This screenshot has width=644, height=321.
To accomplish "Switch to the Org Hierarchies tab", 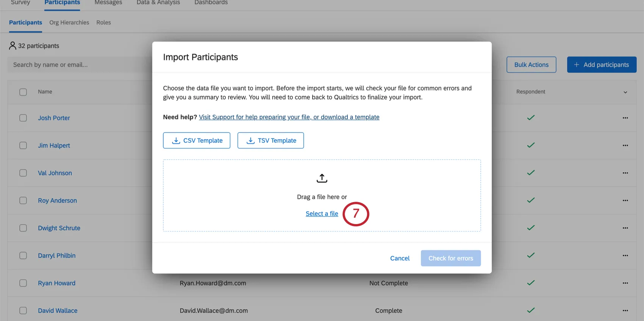I will 69,22.
